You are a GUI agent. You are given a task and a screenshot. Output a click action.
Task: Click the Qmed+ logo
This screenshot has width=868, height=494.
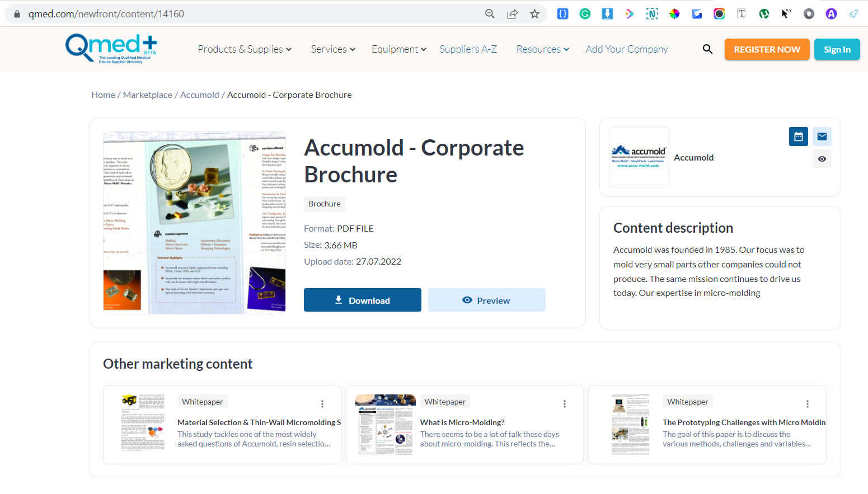click(x=111, y=49)
